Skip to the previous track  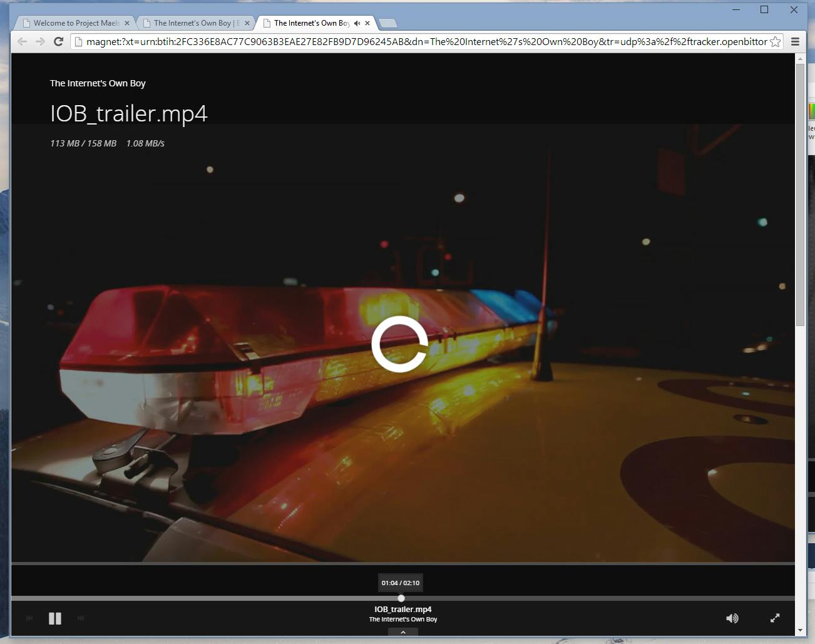(29, 618)
